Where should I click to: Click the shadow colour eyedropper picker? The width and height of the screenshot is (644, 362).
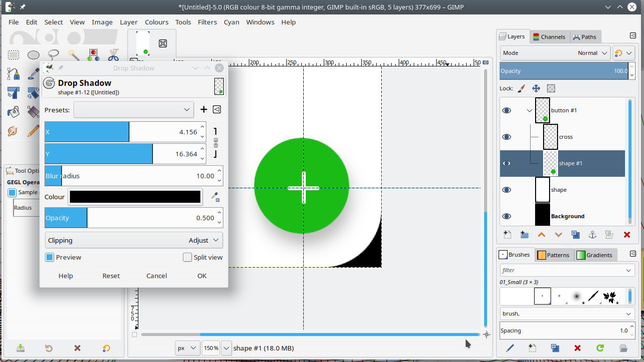point(215,197)
